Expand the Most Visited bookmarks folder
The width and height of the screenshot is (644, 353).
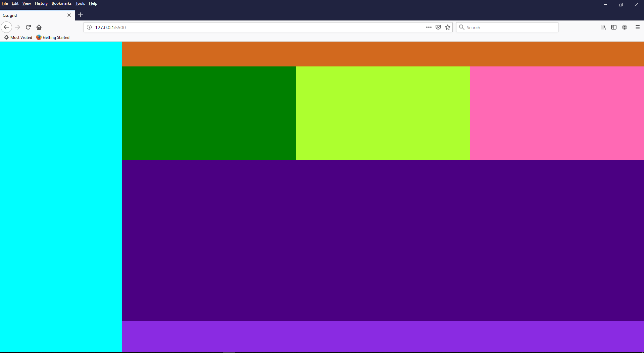tap(18, 37)
